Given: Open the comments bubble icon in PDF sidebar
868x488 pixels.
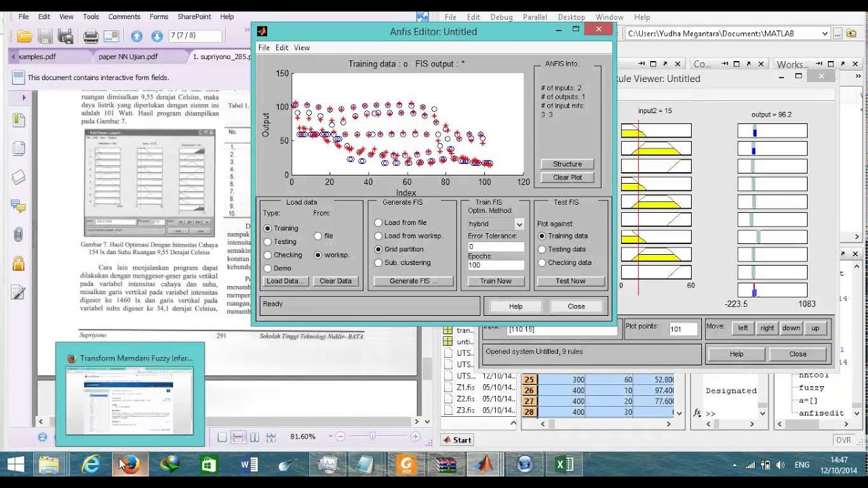Looking at the screenshot, I should (18, 206).
